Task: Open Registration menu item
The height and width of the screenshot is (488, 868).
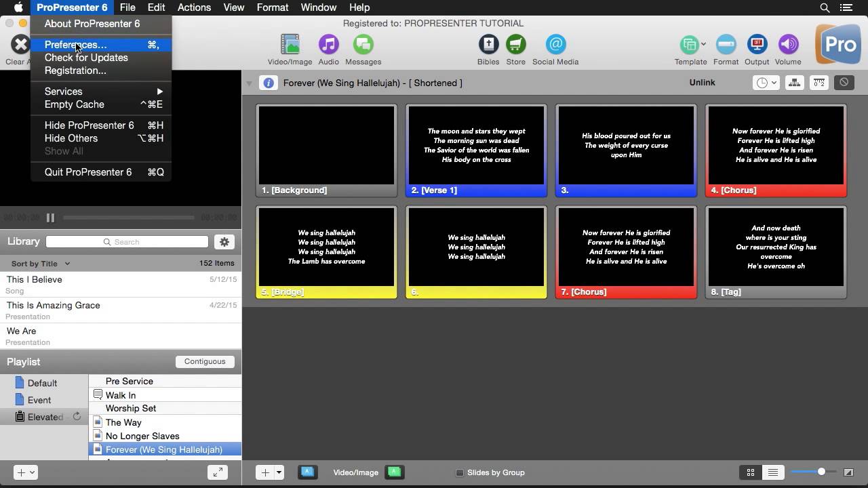Action: [101, 70]
